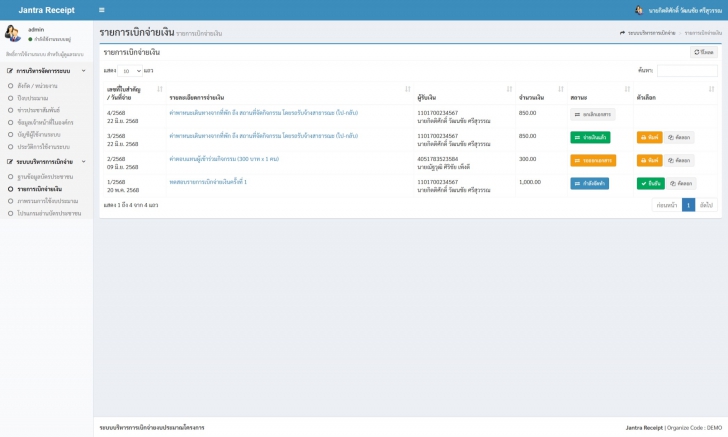Open ข่าวประชาสัมพันธ์ in the sidebar

(x=39, y=110)
